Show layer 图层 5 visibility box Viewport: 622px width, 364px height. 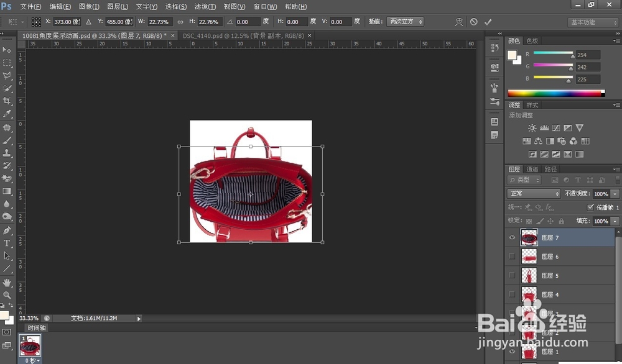[512, 275]
